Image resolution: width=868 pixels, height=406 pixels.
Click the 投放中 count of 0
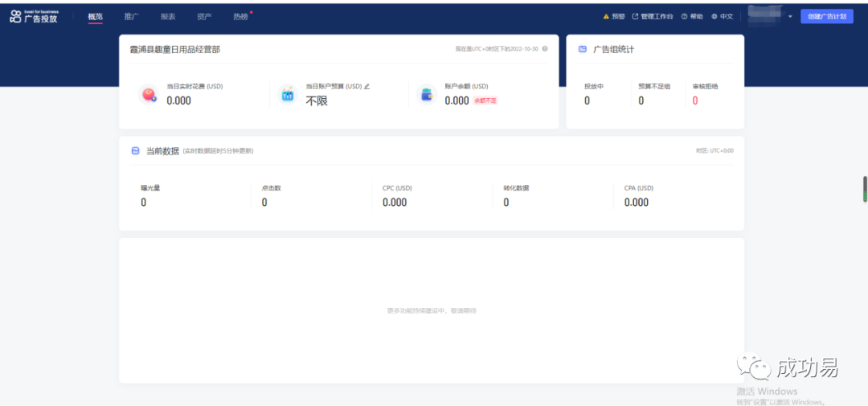[x=587, y=100]
